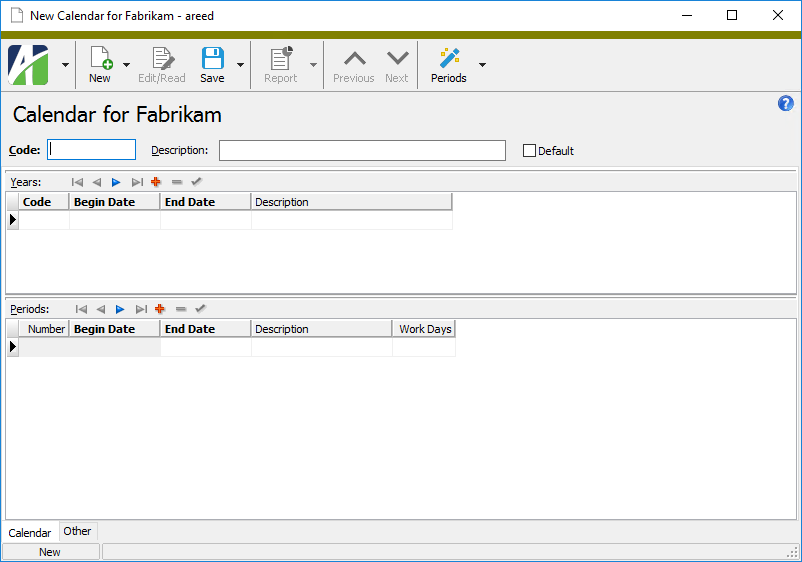Image resolution: width=802 pixels, height=562 pixels.
Task: Switch to the Calendar tab
Action: pyautogui.click(x=30, y=533)
